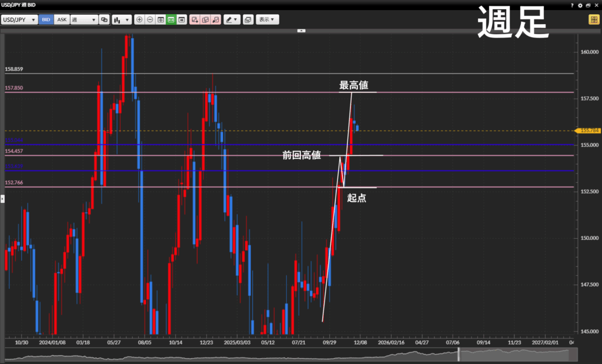Open settings via the gear icon
Screen dimensions: 602x364
coord(580,5)
